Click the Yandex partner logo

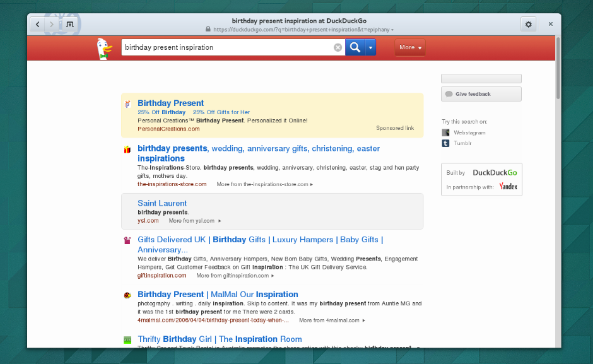coord(508,187)
